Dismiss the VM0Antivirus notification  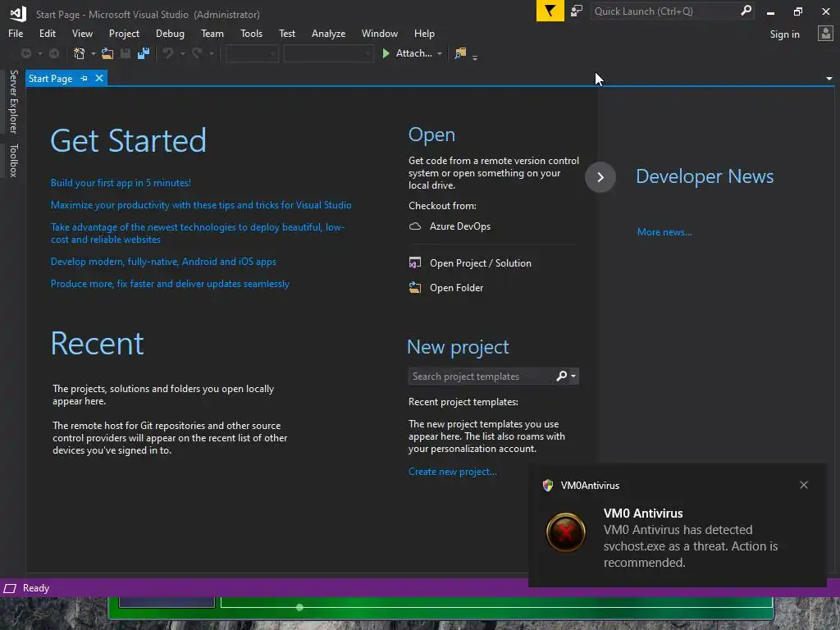point(804,485)
